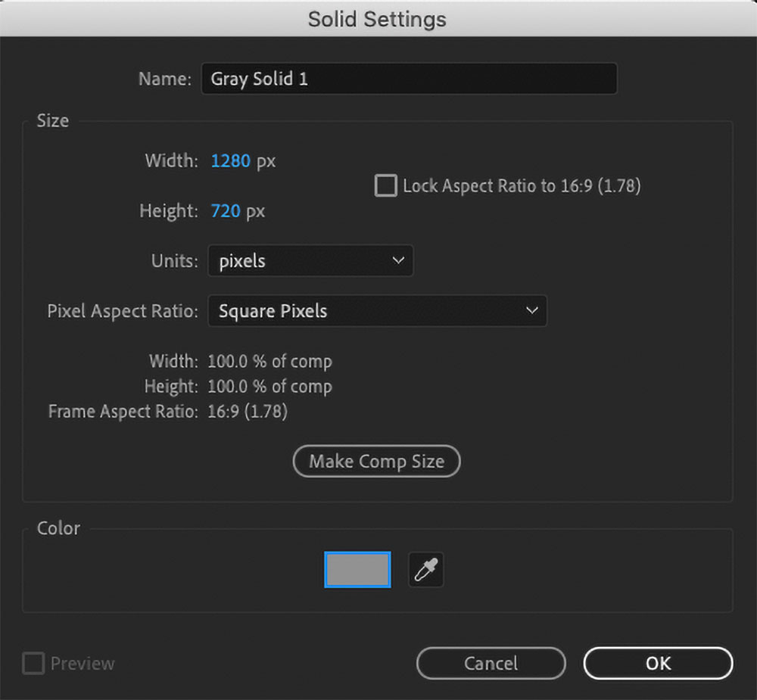Click the Preview label text
This screenshot has height=700, width=757.
[83, 664]
